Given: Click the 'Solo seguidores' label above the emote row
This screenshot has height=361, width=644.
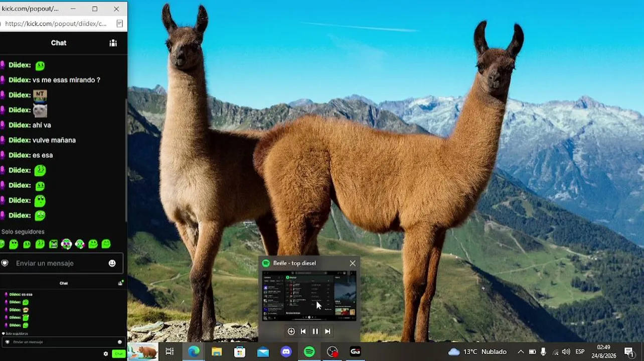Looking at the screenshot, I should pyautogui.click(x=23, y=232).
